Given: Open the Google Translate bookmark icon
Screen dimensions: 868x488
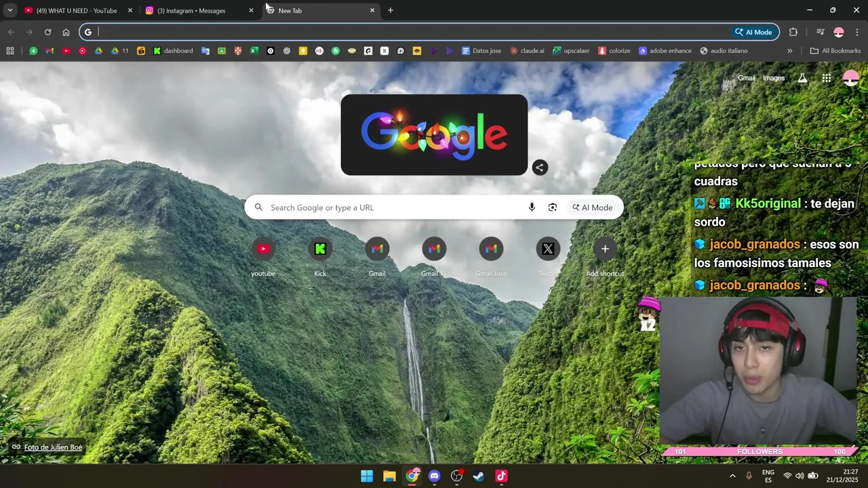Looking at the screenshot, I should [x=205, y=51].
